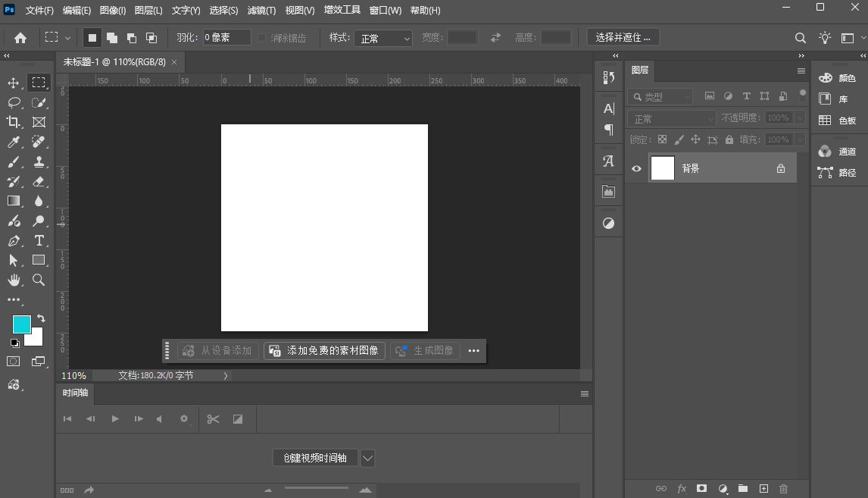Create a new layer in Layers panel
Image resolution: width=868 pixels, height=498 pixels.
763,489
